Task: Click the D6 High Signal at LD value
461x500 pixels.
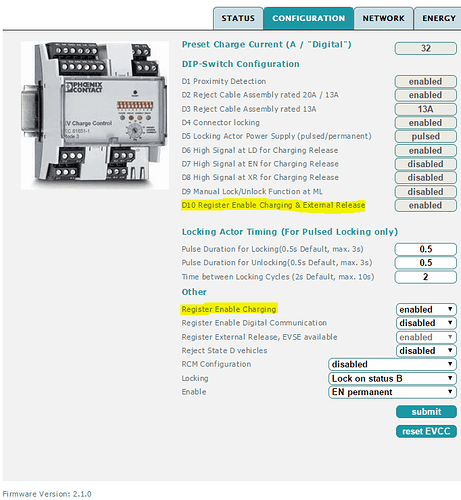Action: tap(426, 150)
